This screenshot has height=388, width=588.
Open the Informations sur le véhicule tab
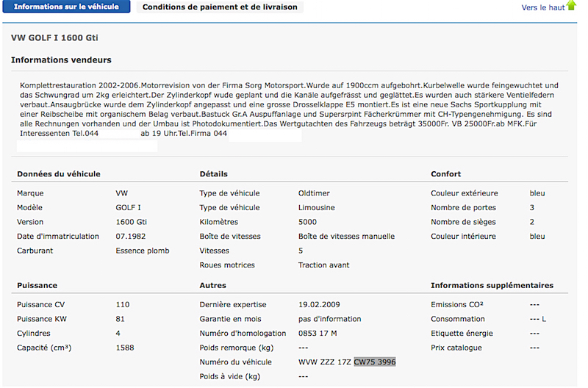66,7
